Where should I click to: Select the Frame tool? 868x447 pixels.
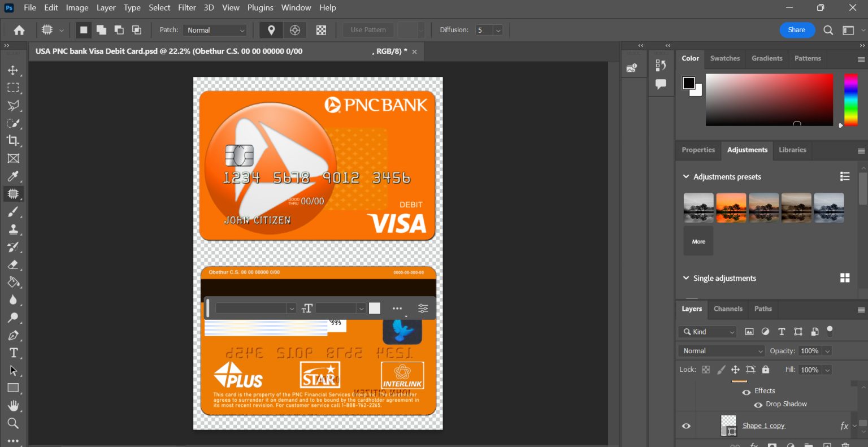pyautogui.click(x=13, y=158)
